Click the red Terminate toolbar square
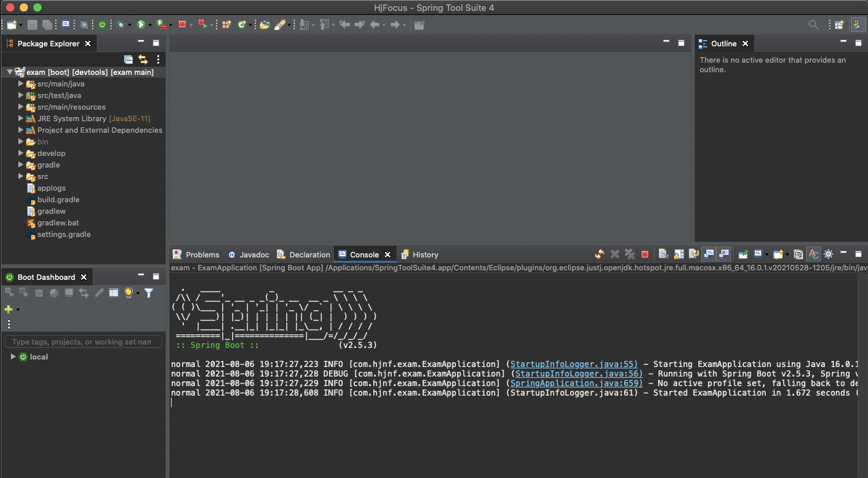Viewport: 868px width, 478px height. [x=182, y=25]
